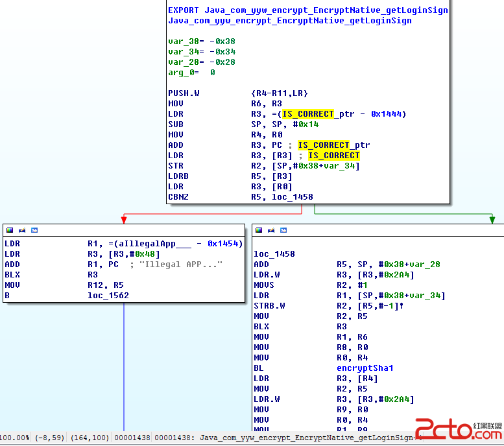504x446 pixels.
Task: Click the ADD R5, SP, #0x38+var_28 instruction
Action: coord(347,264)
